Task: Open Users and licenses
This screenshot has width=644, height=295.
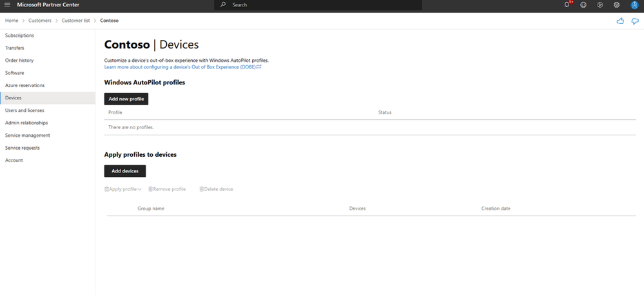Action: point(48,110)
